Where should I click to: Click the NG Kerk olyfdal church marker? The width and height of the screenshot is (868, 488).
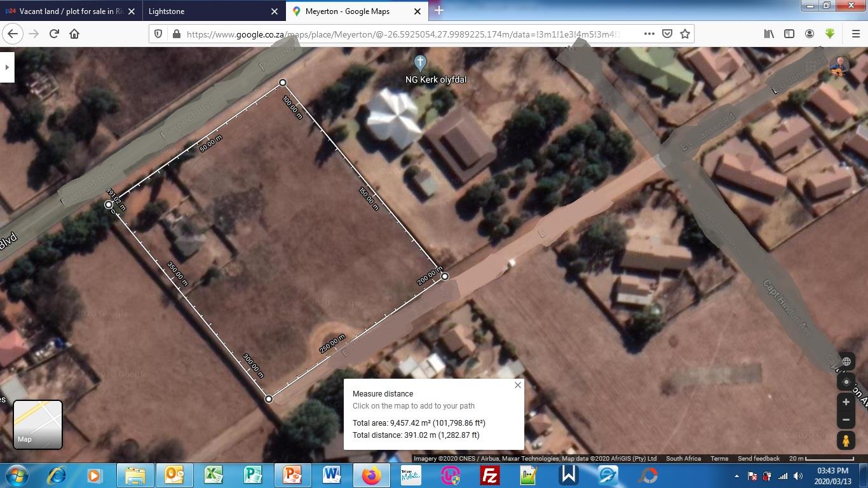point(419,63)
